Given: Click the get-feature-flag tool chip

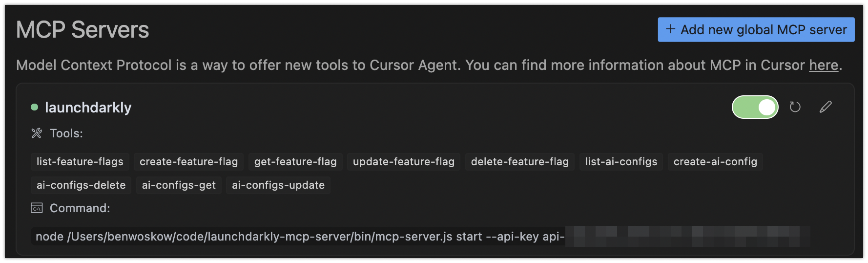Looking at the screenshot, I should pos(295,162).
